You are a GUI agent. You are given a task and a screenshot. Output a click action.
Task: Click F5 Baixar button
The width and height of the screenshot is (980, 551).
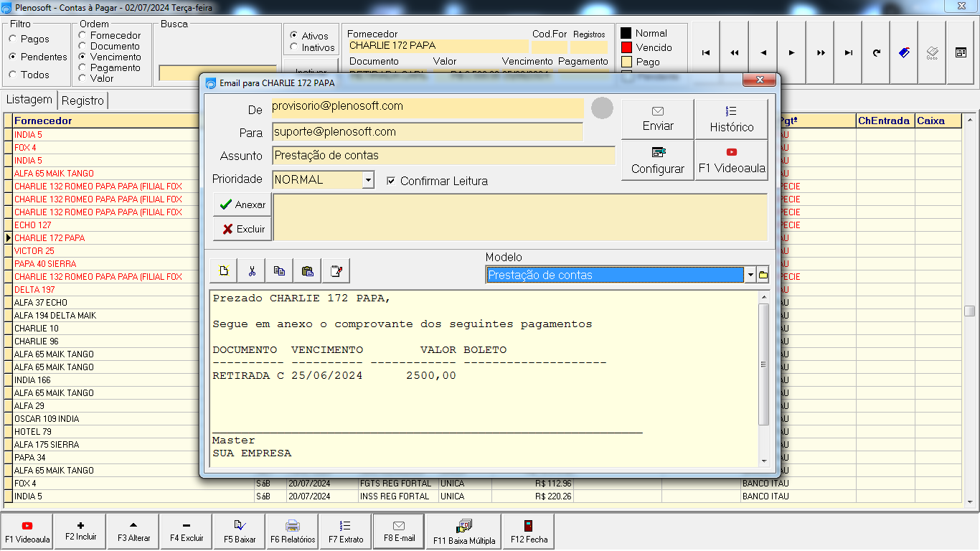coord(240,532)
